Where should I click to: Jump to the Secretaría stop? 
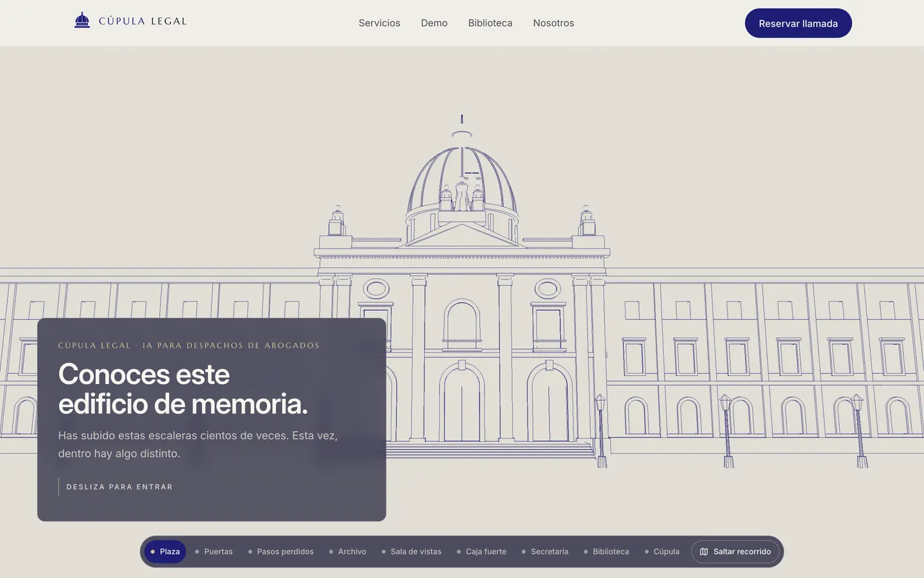point(545,552)
